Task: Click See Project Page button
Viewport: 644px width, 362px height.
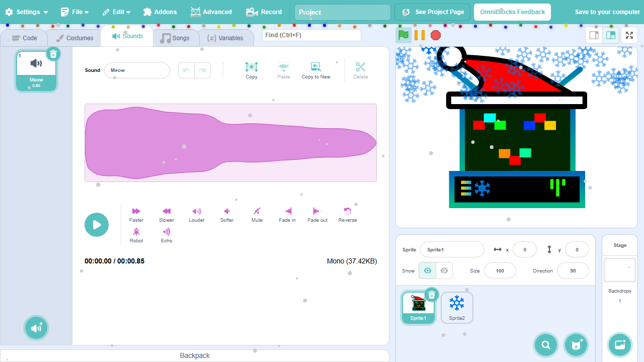Action: point(433,12)
